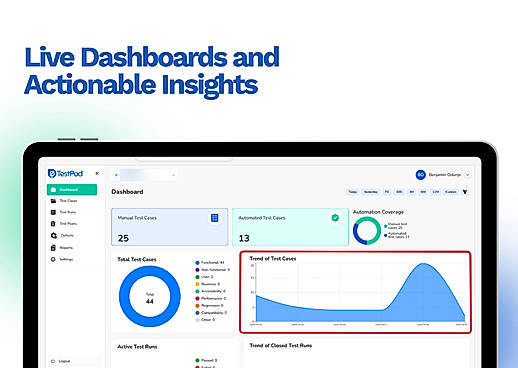The width and height of the screenshot is (518, 368).
Task: Click the Trend of Closed Test Runs heading
Action: [x=281, y=345]
